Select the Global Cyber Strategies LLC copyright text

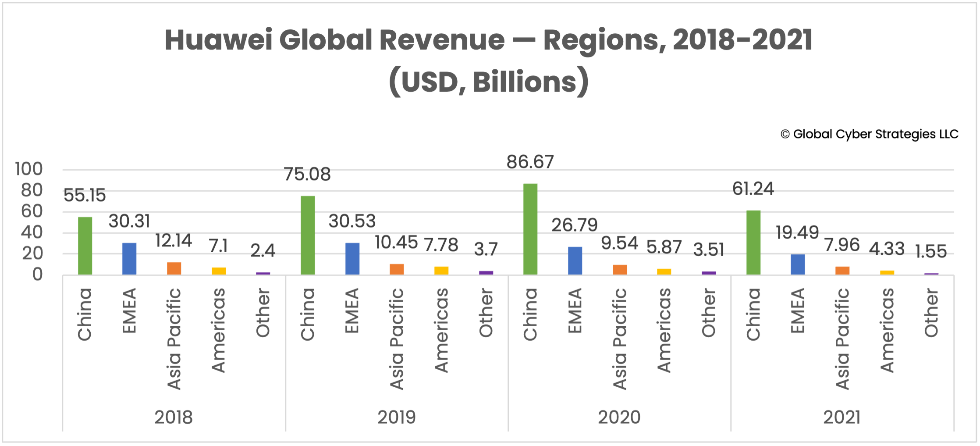pyautogui.click(x=870, y=134)
